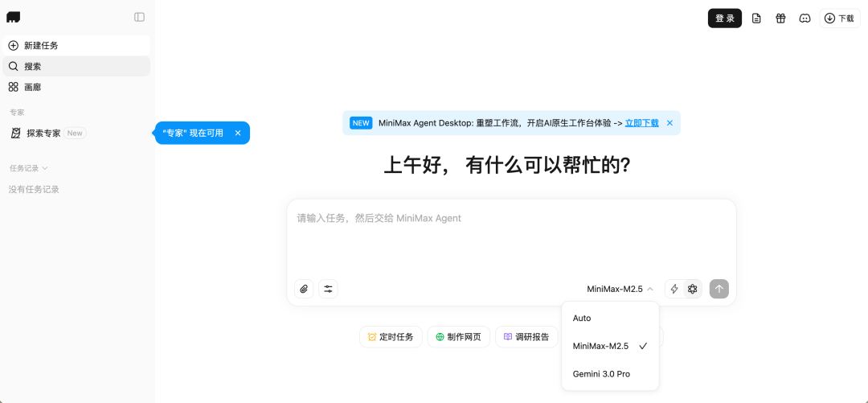Open the sliders settings icon in the input box
Viewport: 868px width, 403px height.
(328, 289)
